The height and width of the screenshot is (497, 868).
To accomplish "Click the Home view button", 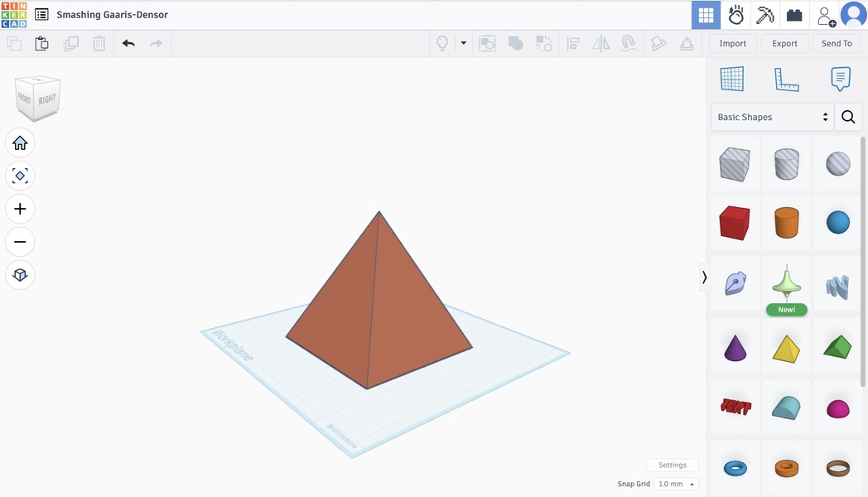I will (x=20, y=143).
